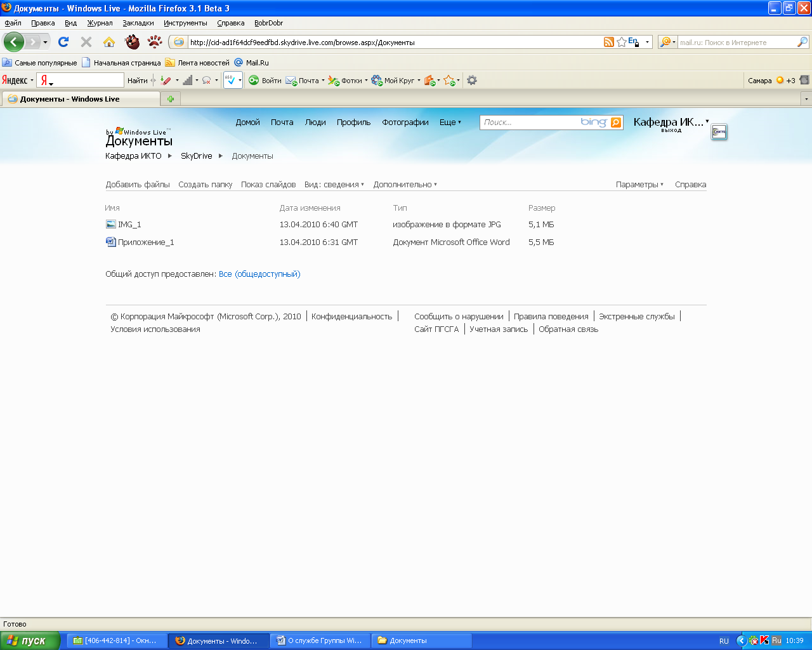Open new tab with the green plus button
This screenshot has width=812, height=650.
(171, 99)
